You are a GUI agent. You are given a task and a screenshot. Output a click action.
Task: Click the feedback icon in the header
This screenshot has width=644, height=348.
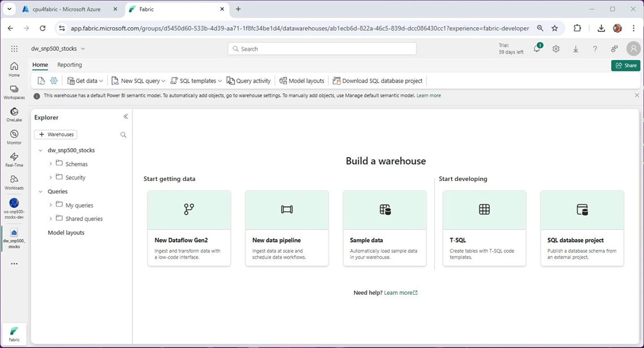click(614, 49)
